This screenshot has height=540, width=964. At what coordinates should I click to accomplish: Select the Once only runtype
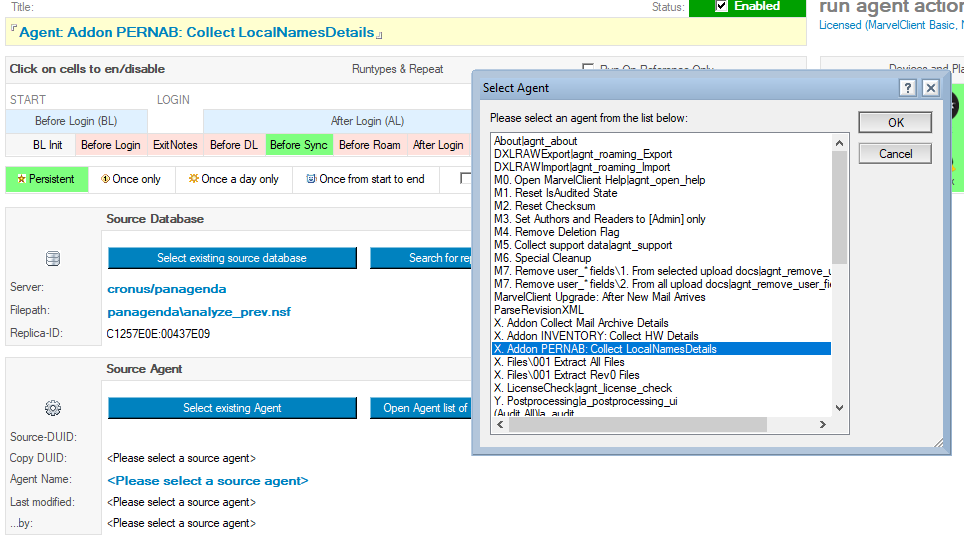[x=131, y=179]
